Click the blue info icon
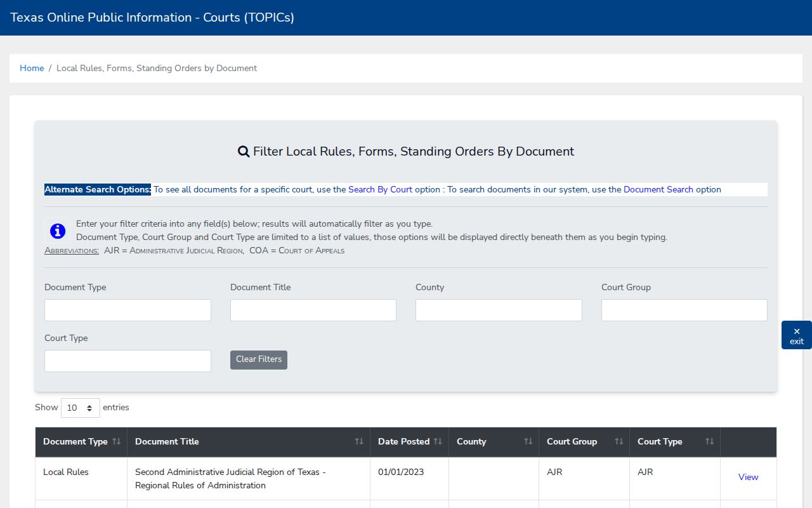Image resolution: width=812 pixels, height=508 pixels. point(58,231)
